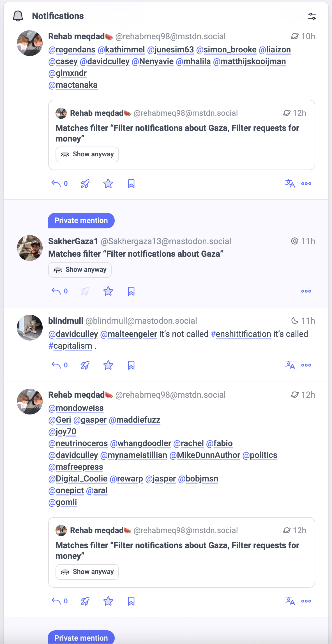Bookmark the top Rehab meqdad post
This screenshot has width=332, height=644.
pos(131,184)
